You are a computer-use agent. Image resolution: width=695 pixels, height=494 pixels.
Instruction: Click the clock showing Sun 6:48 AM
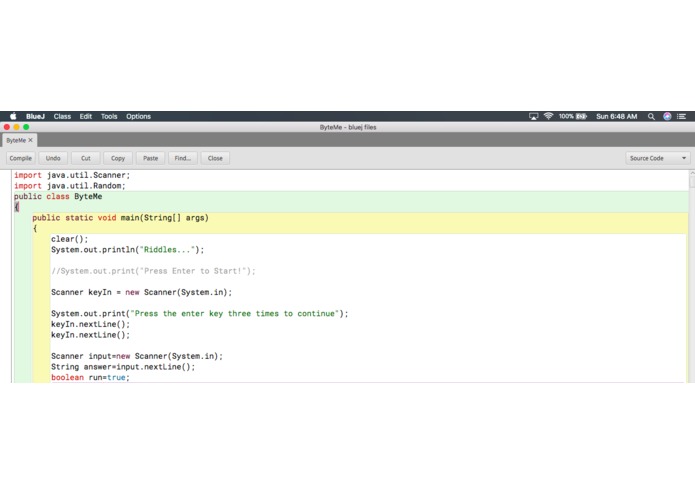pos(617,116)
